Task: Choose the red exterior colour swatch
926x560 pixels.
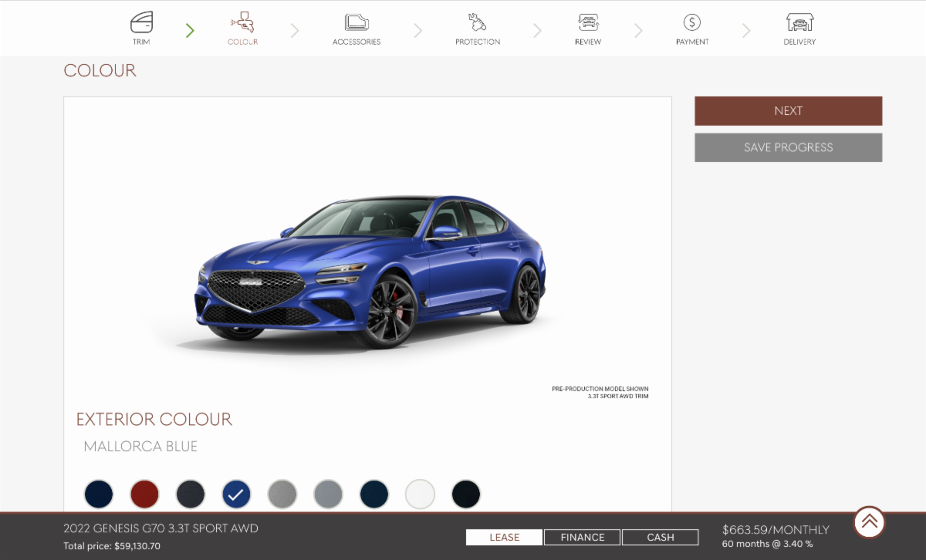Action: tap(144, 494)
